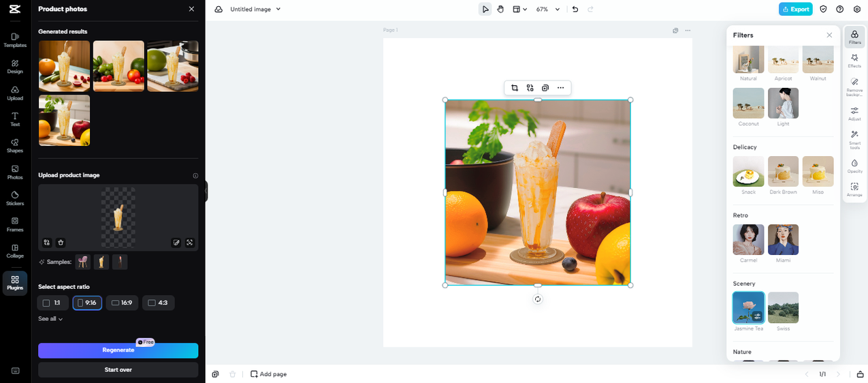Click the Regenerate button
The image size is (868, 383).
tap(118, 350)
